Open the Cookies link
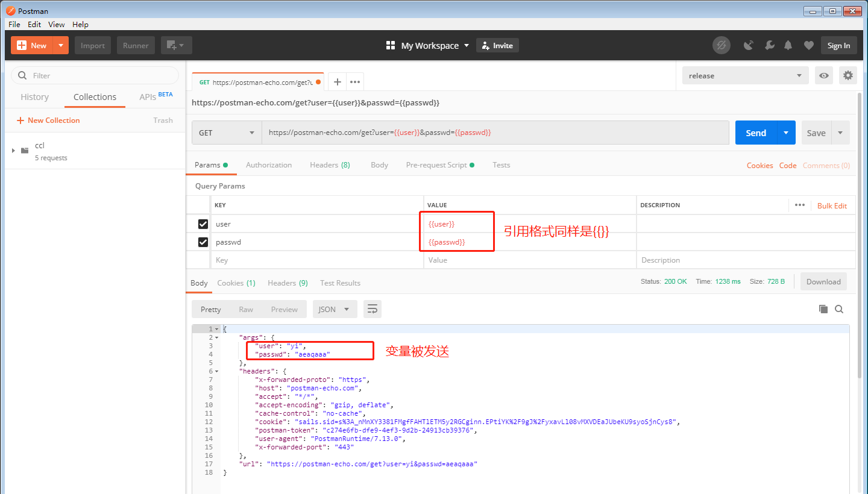Image resolution: width=868 pixels, height=494 pixels. click(x=759, y=165)
